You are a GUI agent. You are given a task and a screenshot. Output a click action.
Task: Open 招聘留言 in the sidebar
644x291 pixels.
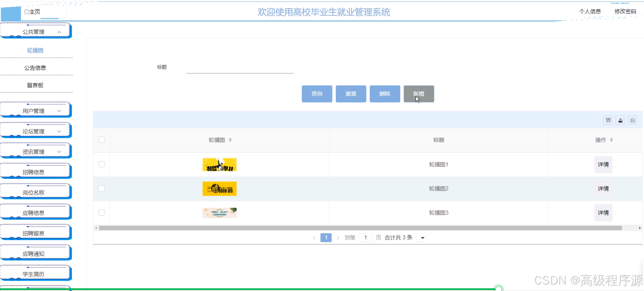35,233
